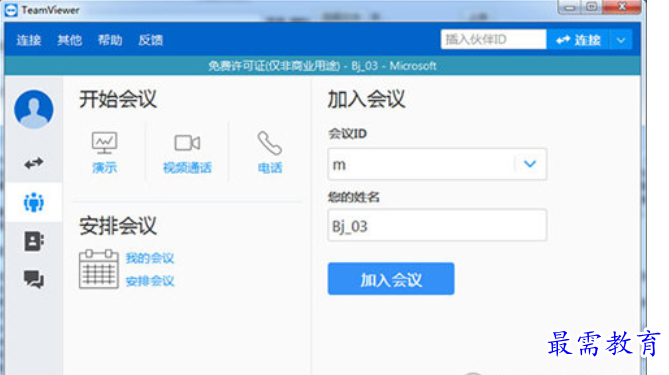Expand the 会议ID dropdown chevron
Image resolution: width=669 pixels, height=375 pixels.
[530, 164]
